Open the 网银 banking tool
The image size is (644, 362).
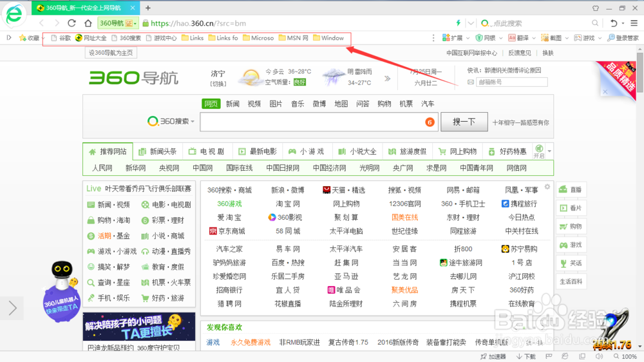[486, 38]
